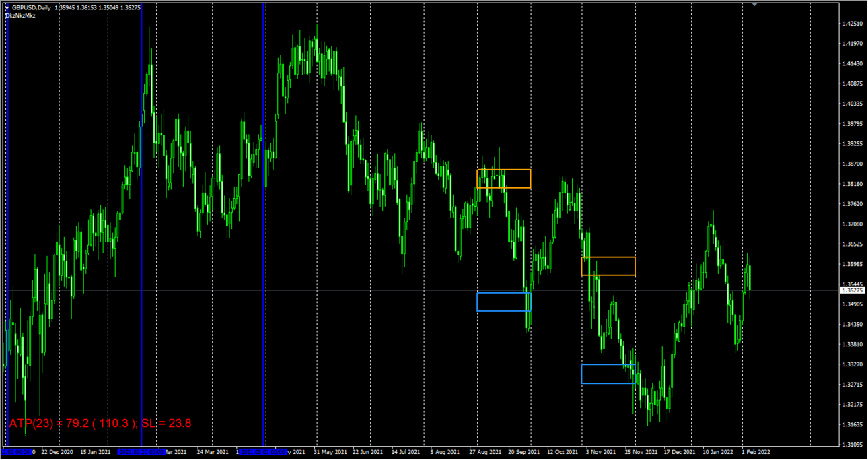868x460 pixels.
Task: Click the 1 Feb 2022 date label
Action: pos(757,451)
